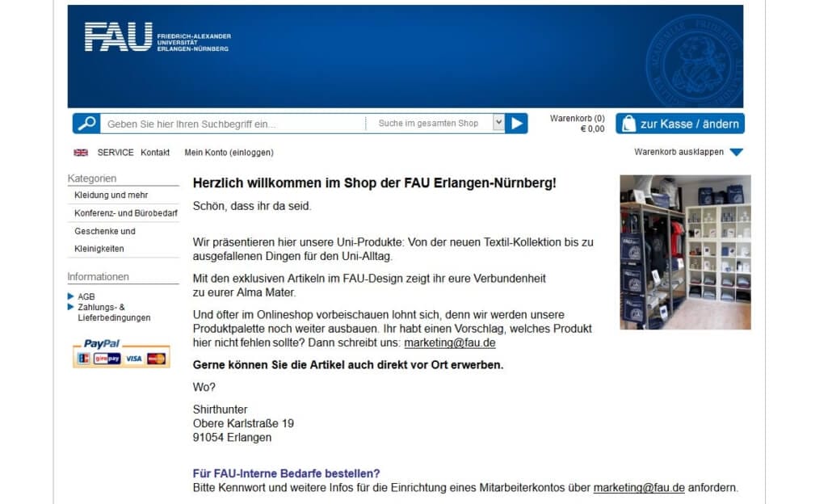Click marketing@fau.de link after 'schreibt uns'

tap(449, 342)
